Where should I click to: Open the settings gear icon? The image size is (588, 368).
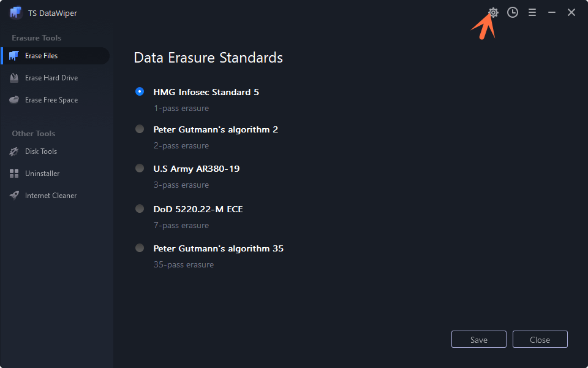(494, 12)
